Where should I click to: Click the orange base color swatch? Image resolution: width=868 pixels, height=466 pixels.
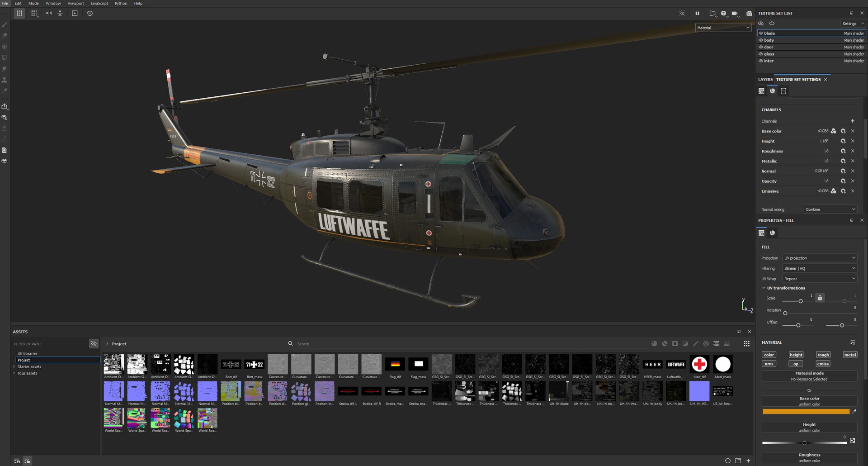coord(806,412)
